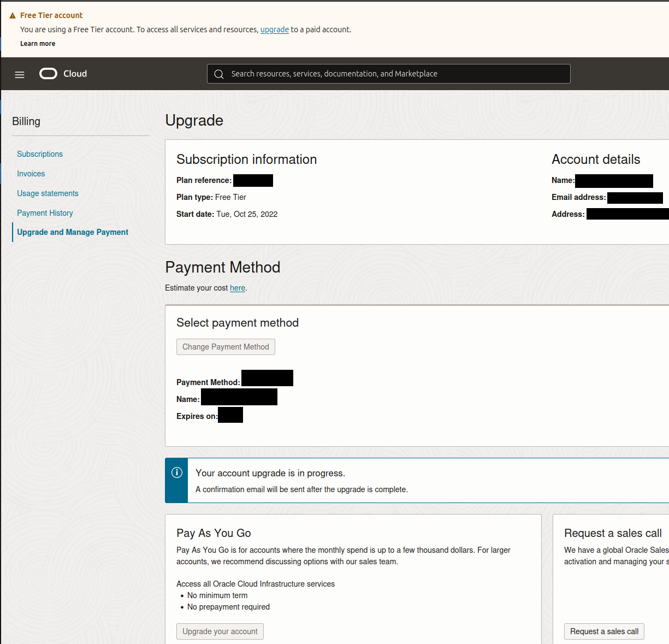Click the Upgrade page title
This screenshot has height=644, width=669.
(194, 120)
